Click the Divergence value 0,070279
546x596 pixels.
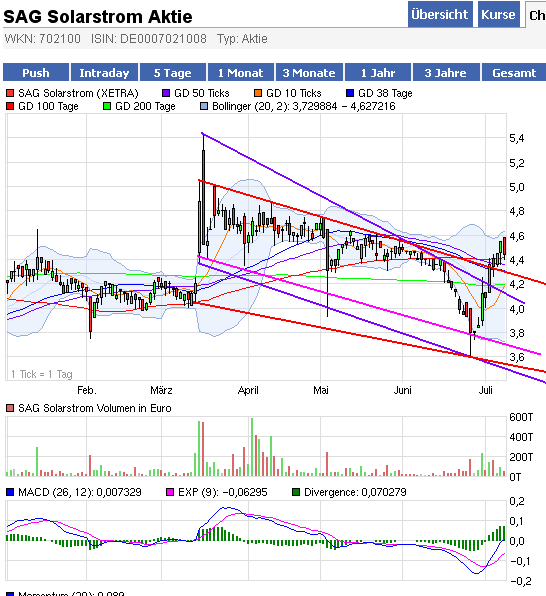(x=384, y=492)
